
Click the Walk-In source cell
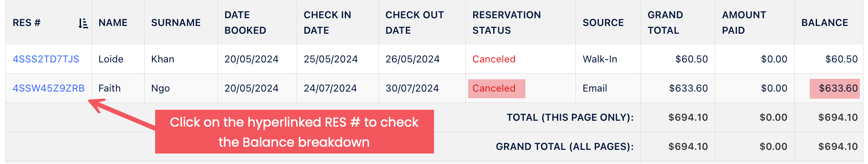point(600,59)
